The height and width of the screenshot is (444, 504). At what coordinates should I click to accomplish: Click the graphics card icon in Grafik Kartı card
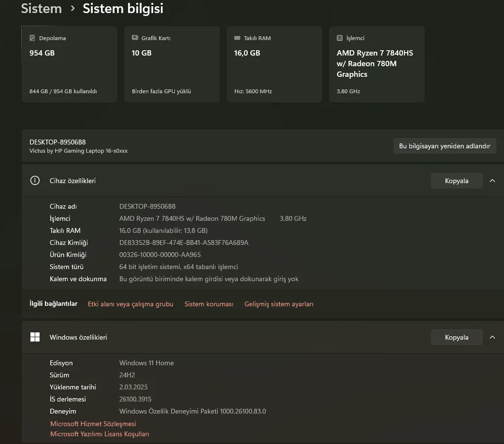click(x=135, y=38)
